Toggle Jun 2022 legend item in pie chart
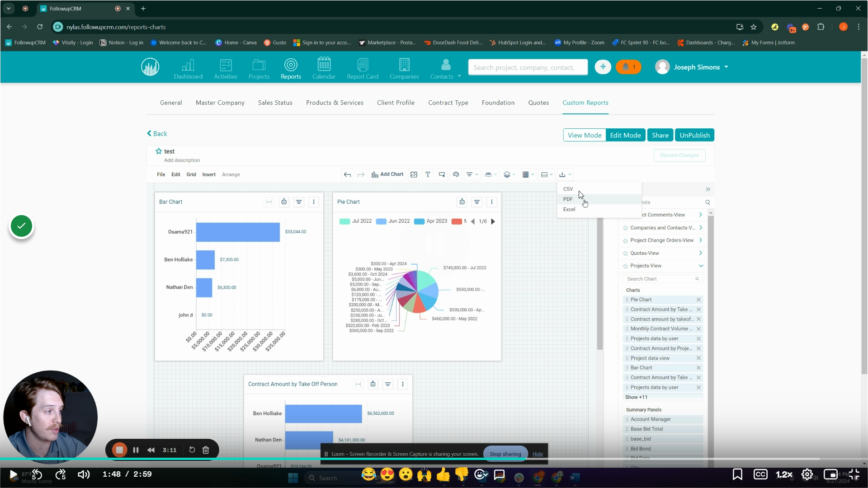Screen dimensions: 868x488 [393, 221]
